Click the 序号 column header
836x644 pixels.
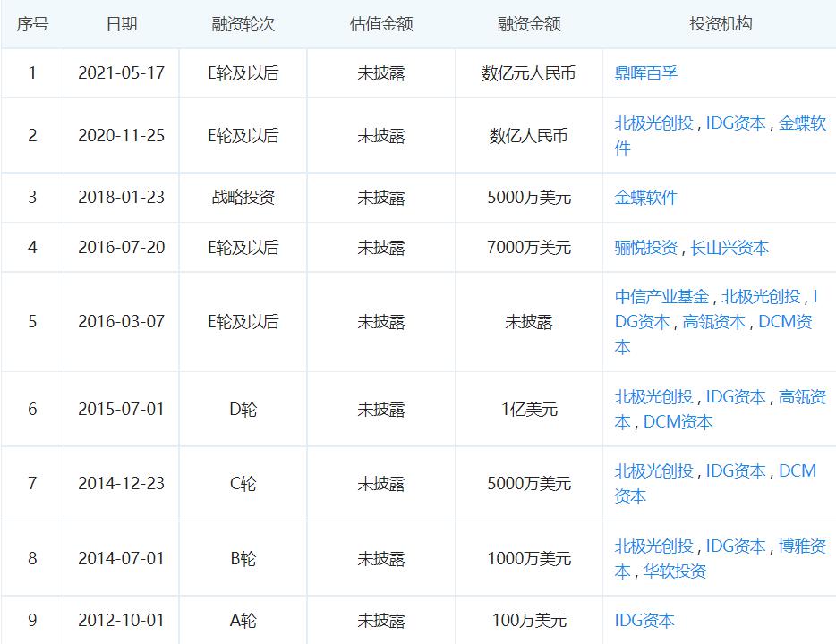click(32, 24)
